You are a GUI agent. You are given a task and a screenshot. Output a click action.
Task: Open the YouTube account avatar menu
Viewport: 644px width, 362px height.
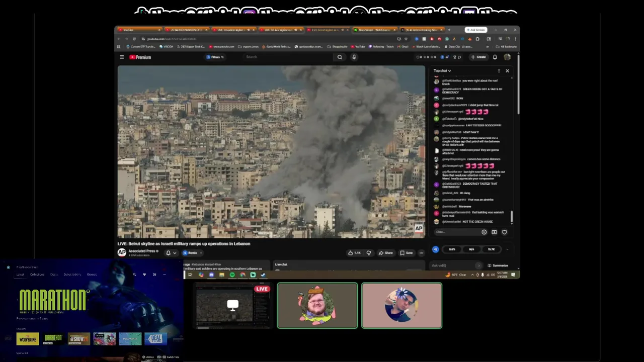click(507, 57)
